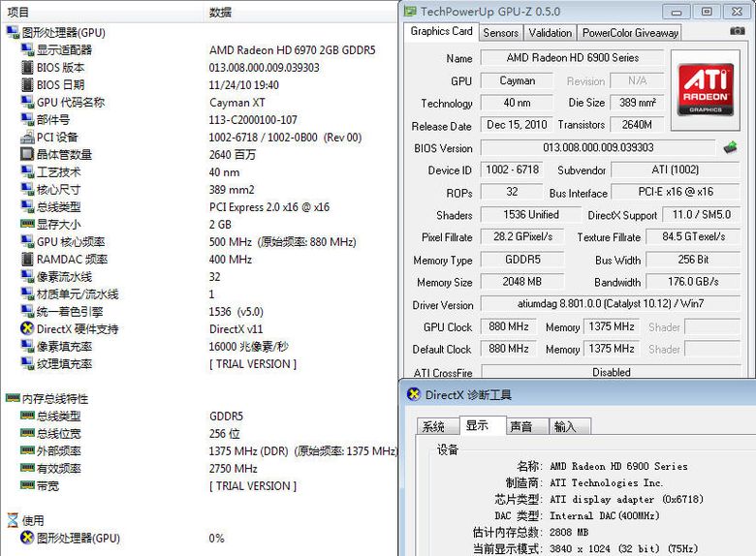
Task: Click the icon beside 部件号 row
Action: coord(27,119)
